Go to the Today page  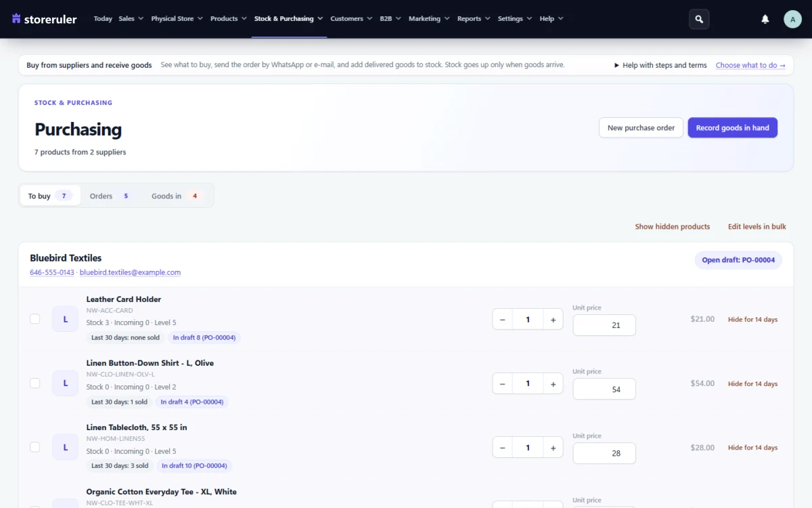103,19
